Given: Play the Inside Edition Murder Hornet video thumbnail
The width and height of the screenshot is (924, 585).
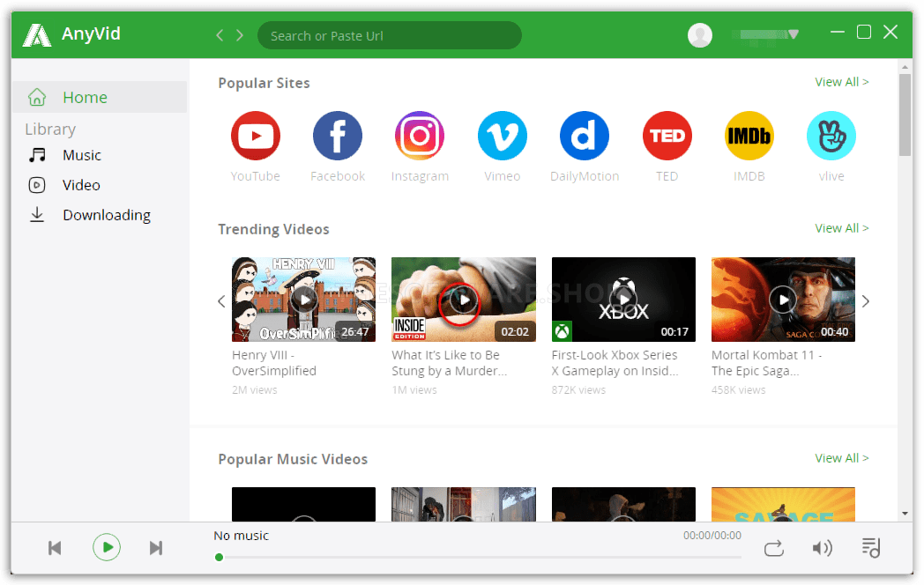Looking at the screenshot, I should (x=464, y=300).
